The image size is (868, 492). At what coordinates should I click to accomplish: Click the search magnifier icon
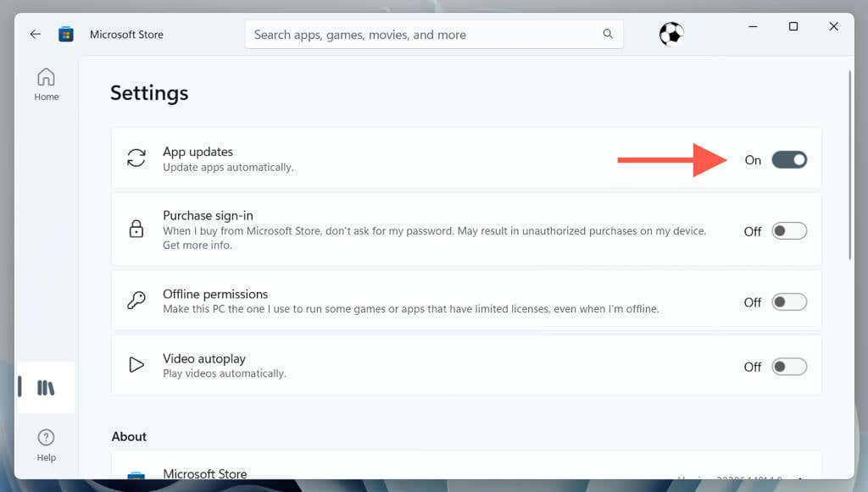608,34
